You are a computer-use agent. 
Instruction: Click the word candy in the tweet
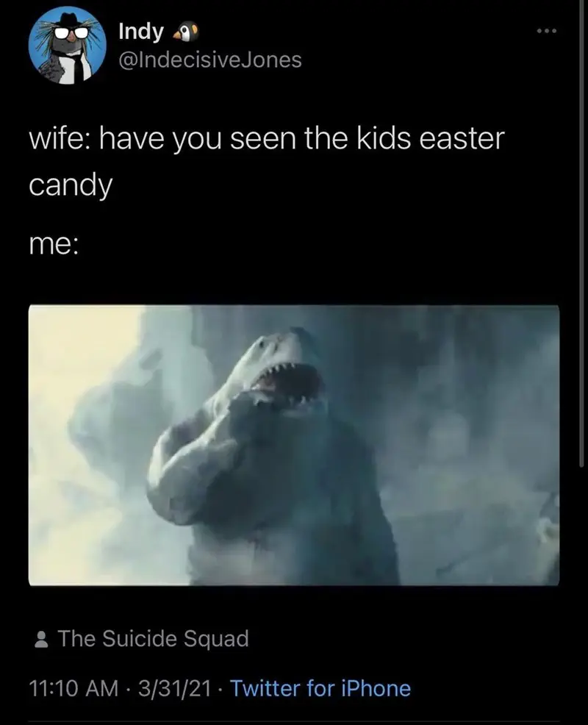[71, 185]
